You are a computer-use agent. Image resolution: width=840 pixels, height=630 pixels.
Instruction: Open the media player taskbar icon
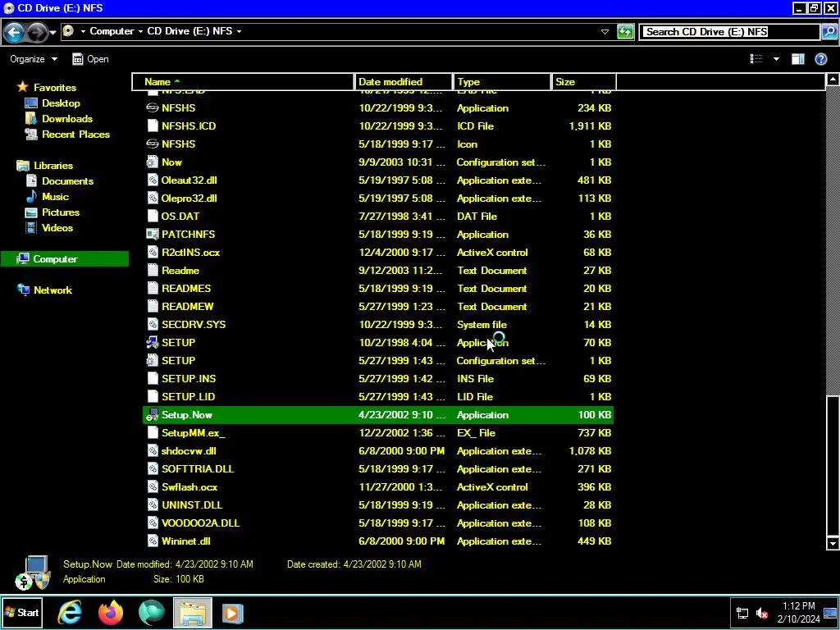click(232, 612)
